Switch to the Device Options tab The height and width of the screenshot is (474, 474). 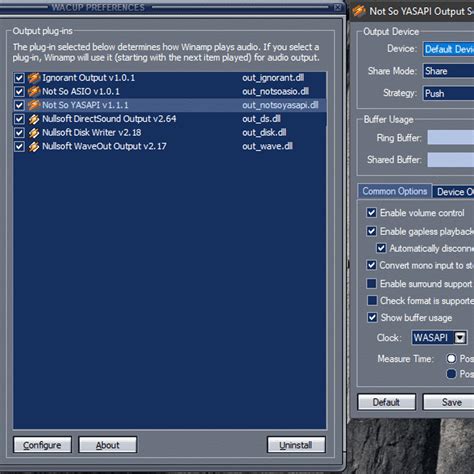pos(454,192)
